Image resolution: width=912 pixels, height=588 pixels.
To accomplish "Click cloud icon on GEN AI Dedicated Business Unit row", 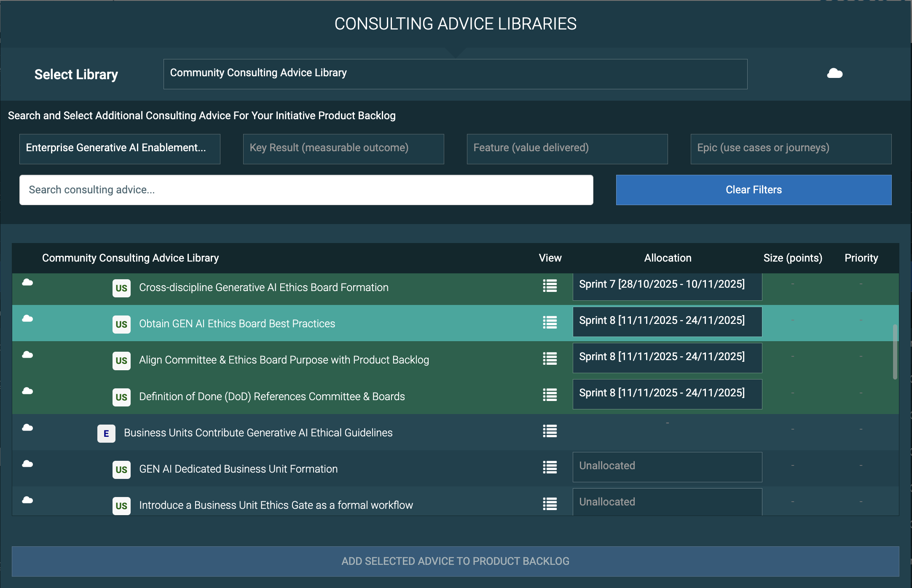I will pyautogui.click(x=27, y=464).
